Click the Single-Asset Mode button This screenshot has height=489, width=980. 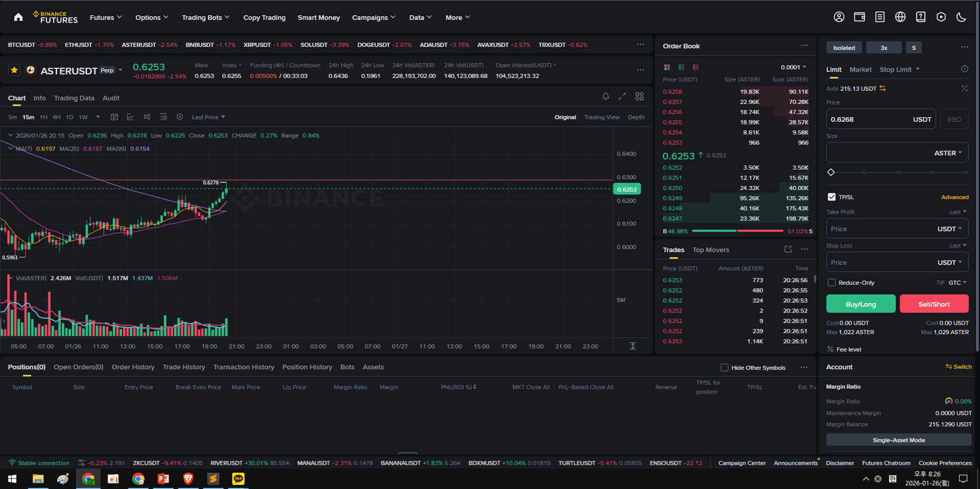point(899,440)
